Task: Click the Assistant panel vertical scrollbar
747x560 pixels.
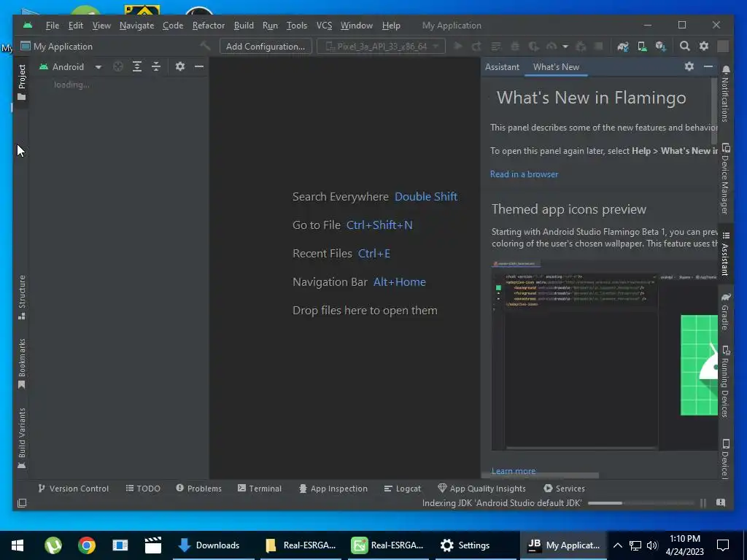Action: (714, 111)
